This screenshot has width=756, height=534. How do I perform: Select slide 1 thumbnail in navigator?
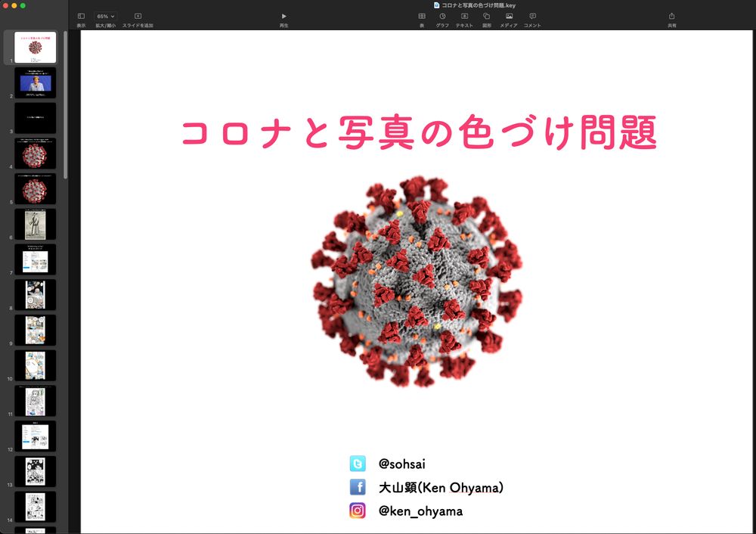pyautogui.click(x=36, y=48)
